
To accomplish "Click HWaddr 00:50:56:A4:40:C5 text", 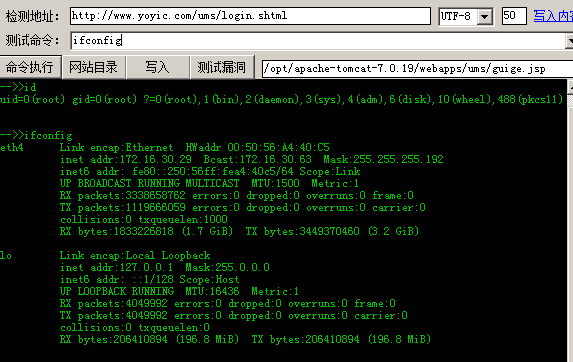I will point(258,148).
